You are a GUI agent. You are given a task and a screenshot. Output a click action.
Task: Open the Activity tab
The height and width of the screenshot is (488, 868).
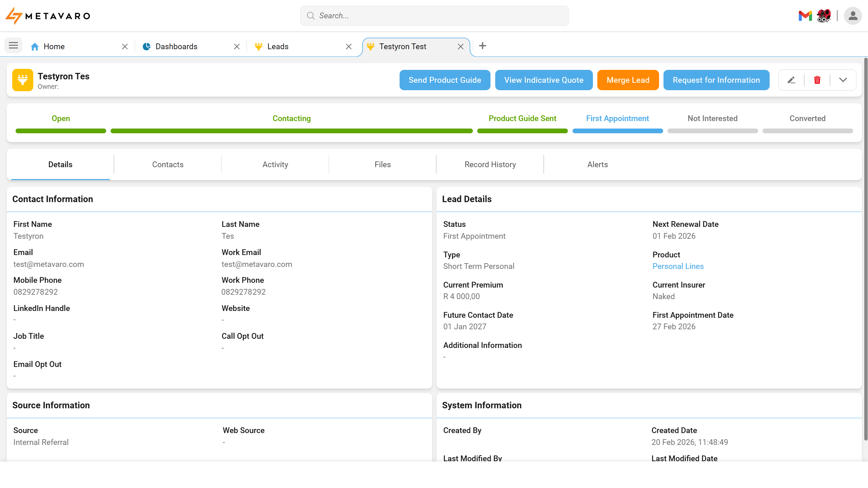click(x=275, y=164)
